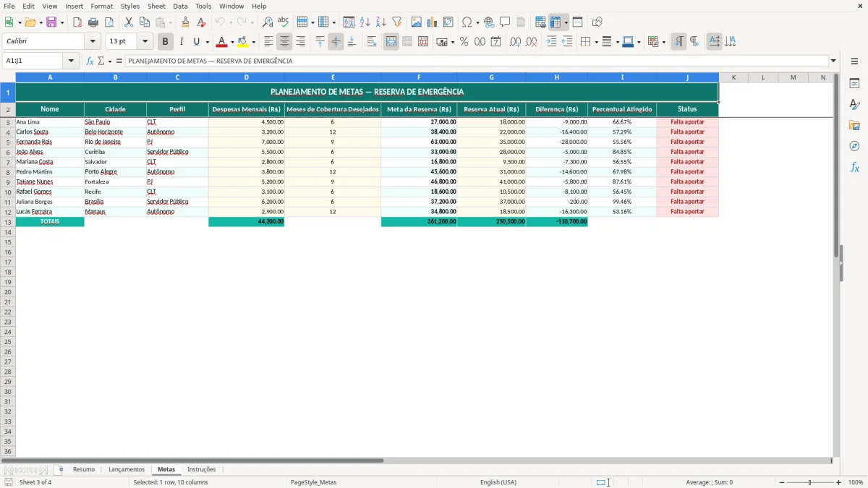Toggle Bold formatting
This screenshot has width=868, height=488.
coord(166,42)
